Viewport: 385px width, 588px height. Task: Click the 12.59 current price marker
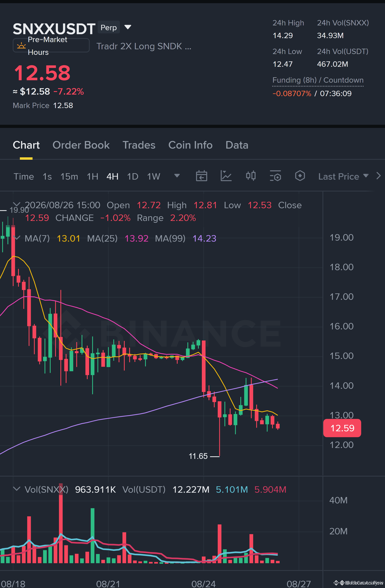342,428
